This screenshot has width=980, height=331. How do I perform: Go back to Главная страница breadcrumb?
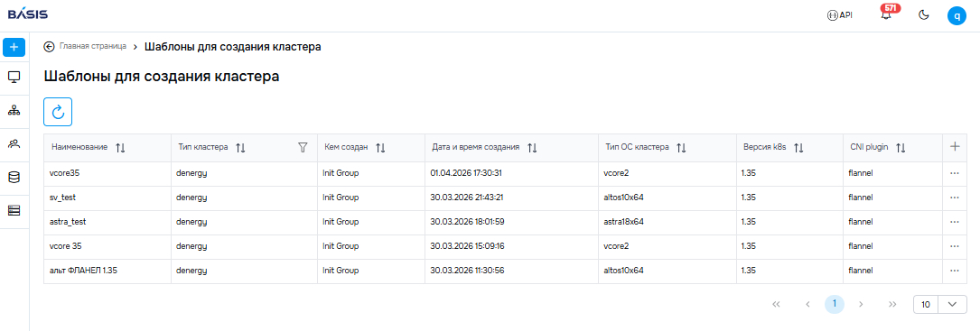pyautogui.click(x=85, y=46)
